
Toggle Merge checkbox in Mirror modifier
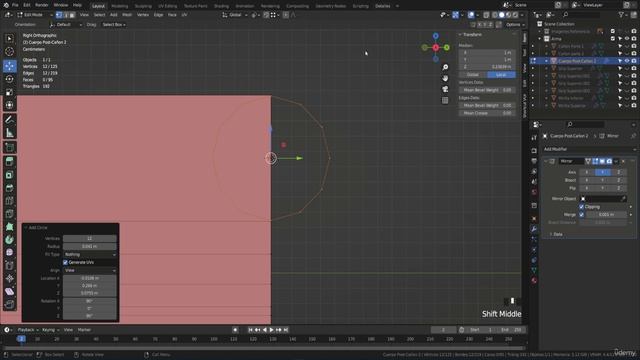click(582, 215)
